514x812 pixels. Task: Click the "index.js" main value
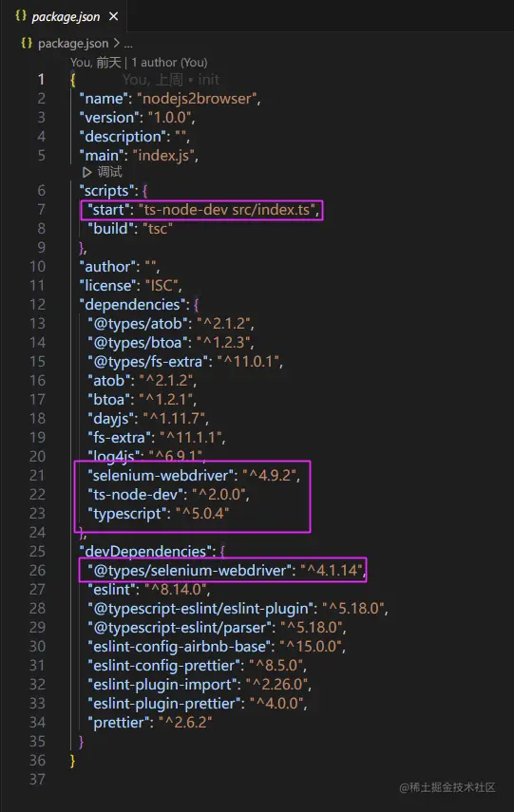pyautogui.click(x=163, y=156)
